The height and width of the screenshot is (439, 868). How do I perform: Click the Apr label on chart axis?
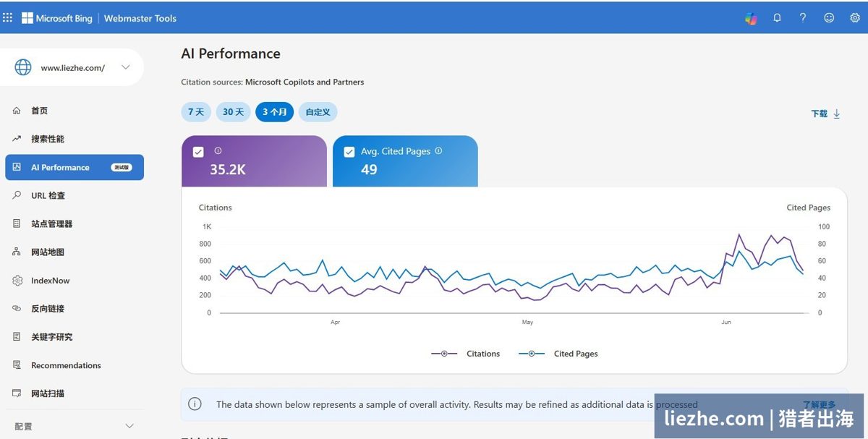[x=335, y=322]
